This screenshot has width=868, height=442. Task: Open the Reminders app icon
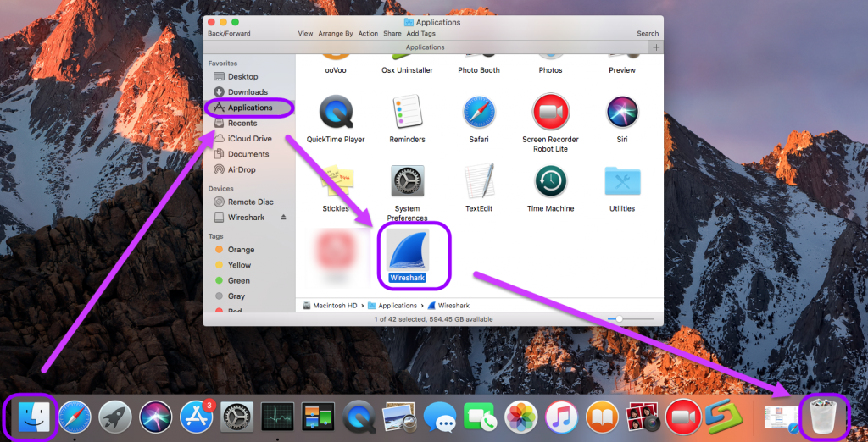(x=407, y=112)
